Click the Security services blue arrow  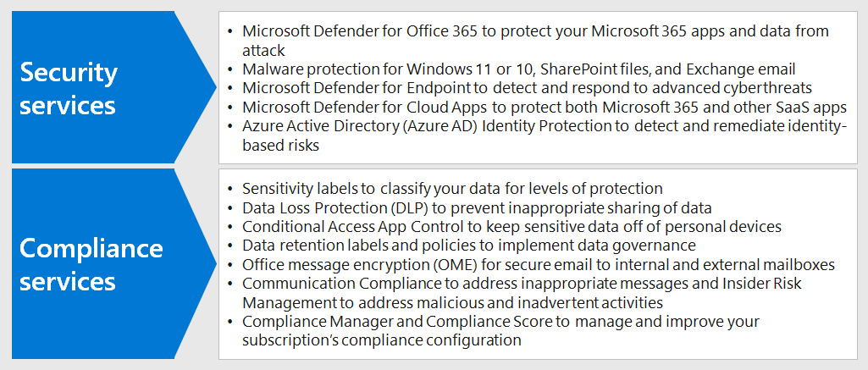coord(113,87)
